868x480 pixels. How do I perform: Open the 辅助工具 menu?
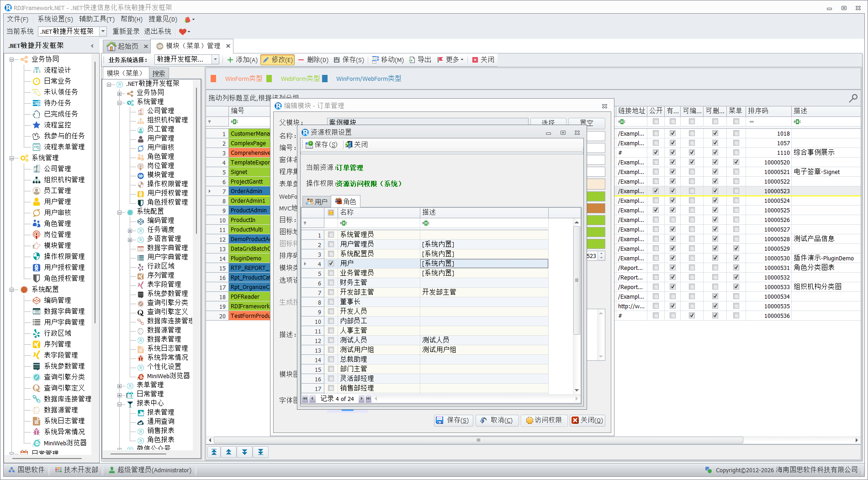click(x=96, y=19)
